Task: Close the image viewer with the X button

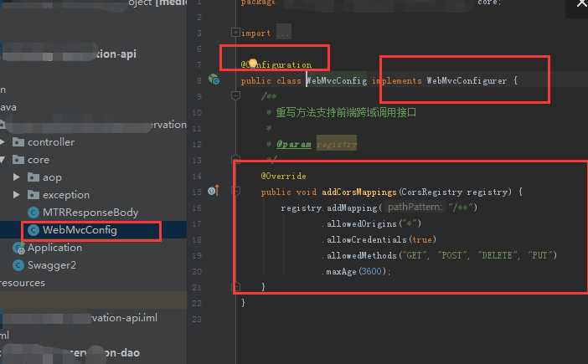Action: pos(581,3)
